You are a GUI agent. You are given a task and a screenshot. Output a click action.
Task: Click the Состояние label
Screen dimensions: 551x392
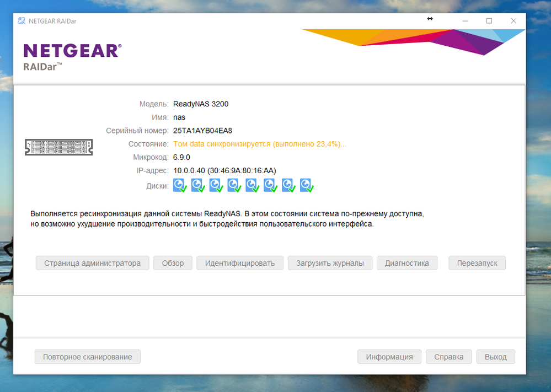(x=148, y=144)
